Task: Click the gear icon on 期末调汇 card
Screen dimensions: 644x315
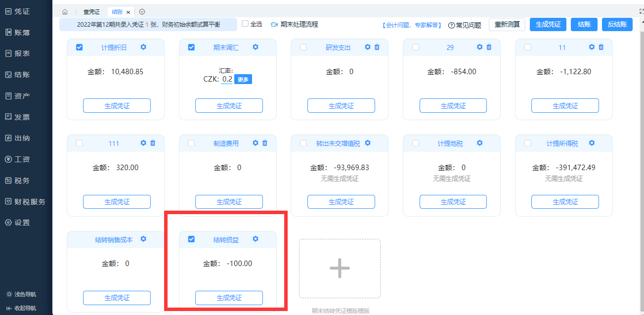Action: coord(256,47)
